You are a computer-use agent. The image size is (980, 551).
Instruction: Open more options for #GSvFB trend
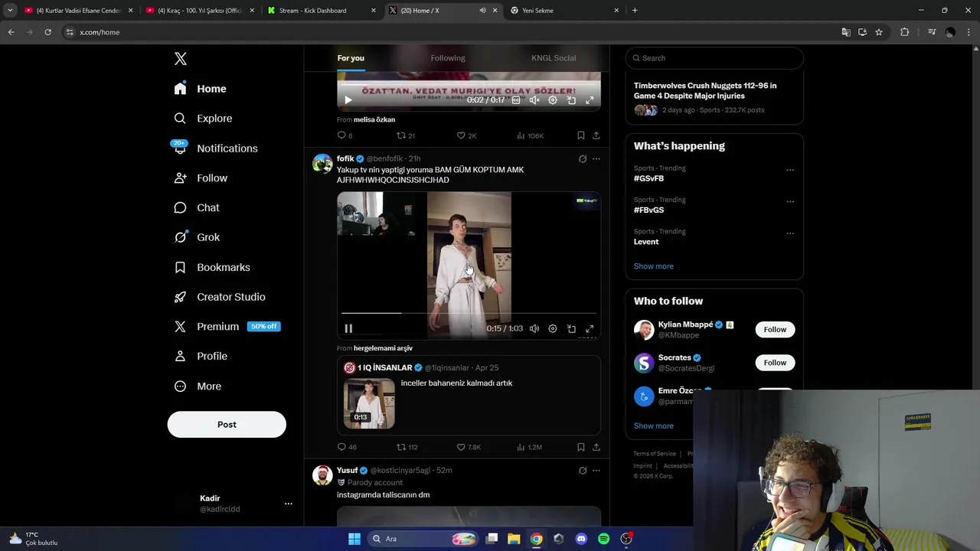tap(790, 170)
